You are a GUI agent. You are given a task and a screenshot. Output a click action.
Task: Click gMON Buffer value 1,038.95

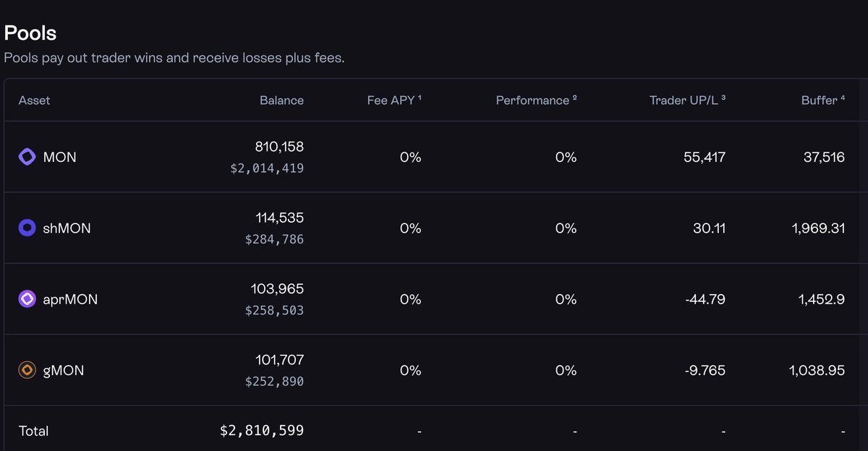click(x=817, y=370)
